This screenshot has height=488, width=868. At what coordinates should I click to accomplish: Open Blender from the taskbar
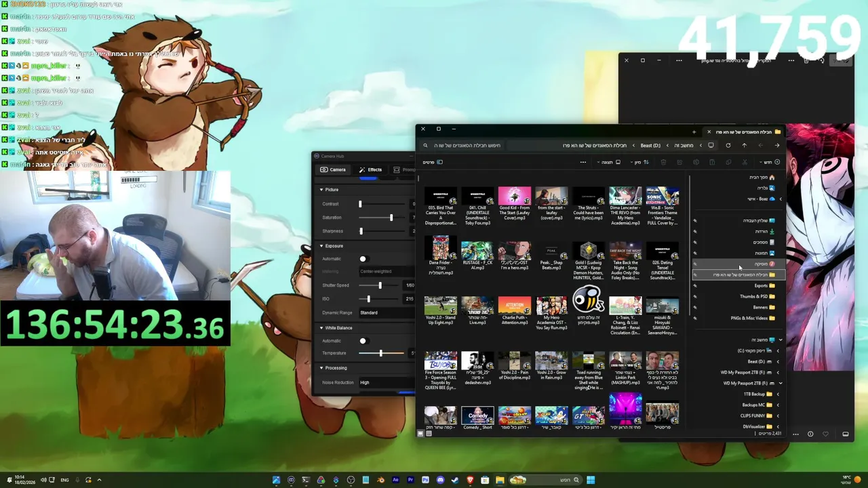pos(381,480)
